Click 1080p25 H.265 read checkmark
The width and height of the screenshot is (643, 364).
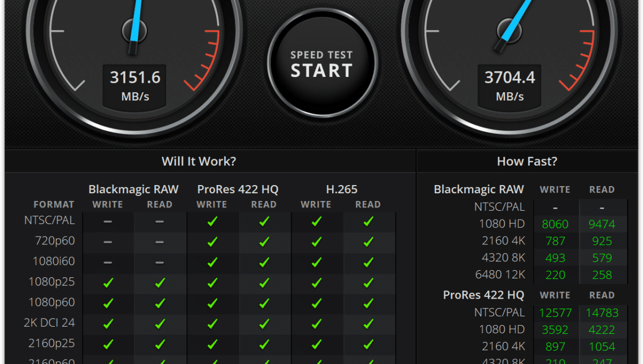(368, 283)
